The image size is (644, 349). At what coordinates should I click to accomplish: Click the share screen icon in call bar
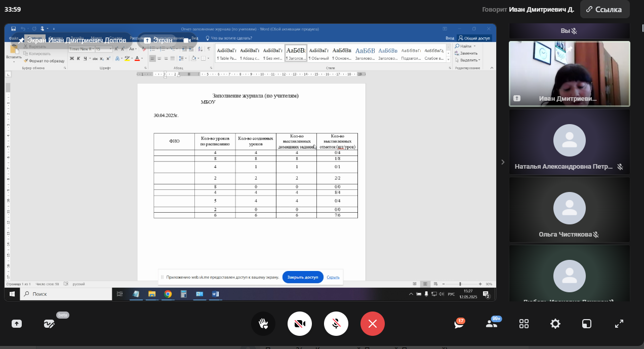pyautogui.click(x=17, y=324)
